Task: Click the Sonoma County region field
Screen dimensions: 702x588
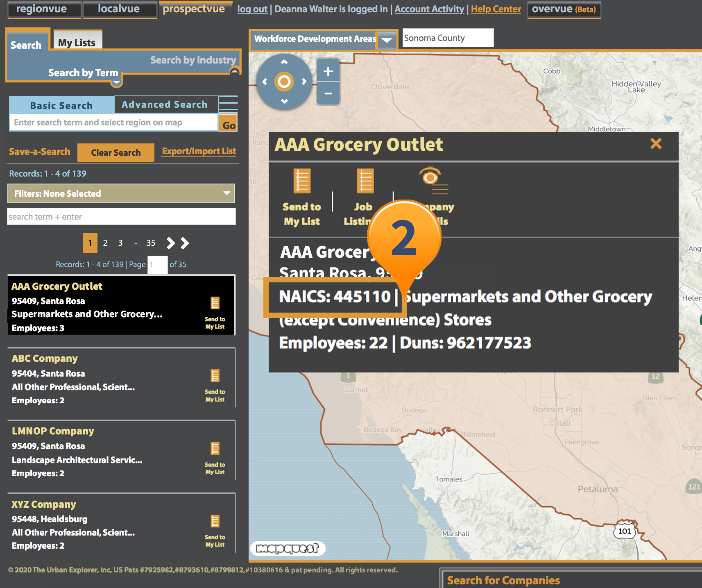Action: (448, 38)
